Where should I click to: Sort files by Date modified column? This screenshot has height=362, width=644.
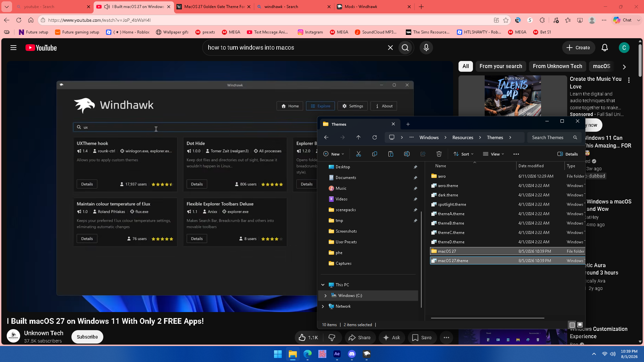tap(541, 166)
